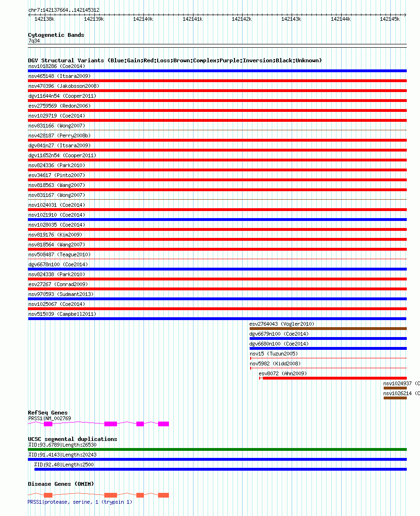Select dgv11652n54 (Cooper2011) label
The height and width of the screenshot is (516, 420).
click(62, 155)
